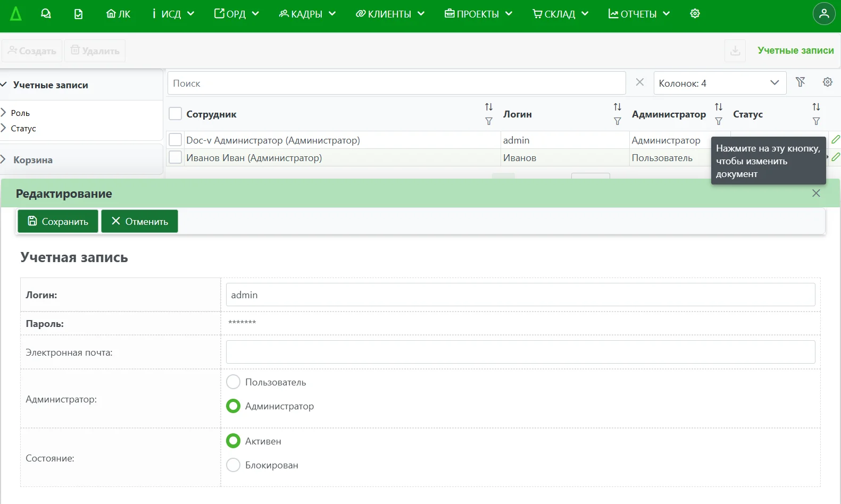Image resolution: width=841 pixels, height=504 pixels.
Task: Click the Учетные записи page title link
Action: 795,51
